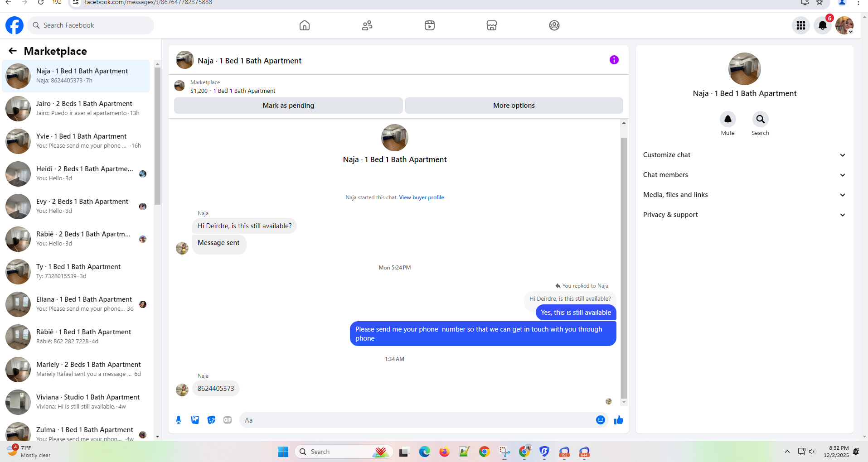
Task: Open the clock showing 8:32 PM
Action: [x=837, y=452]
